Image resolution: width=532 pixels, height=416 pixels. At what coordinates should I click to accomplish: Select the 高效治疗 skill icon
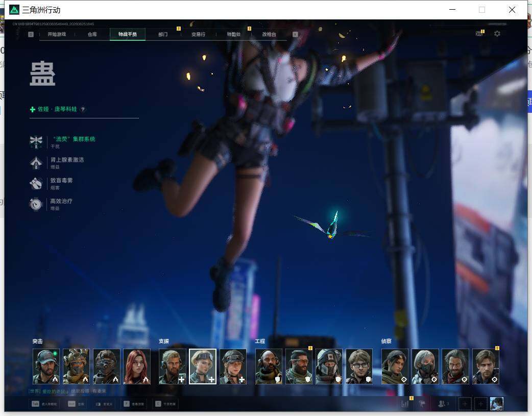(x=36, y=204)
